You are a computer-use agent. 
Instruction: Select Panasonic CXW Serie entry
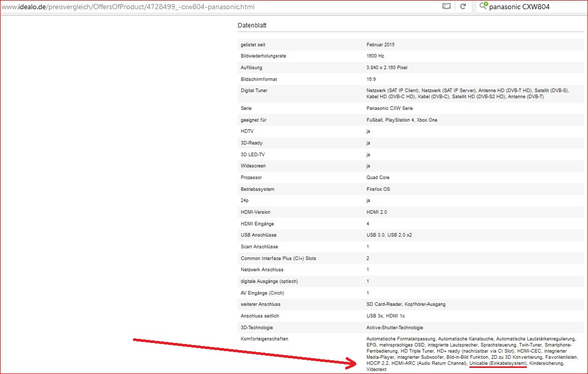tap(390, 108)
